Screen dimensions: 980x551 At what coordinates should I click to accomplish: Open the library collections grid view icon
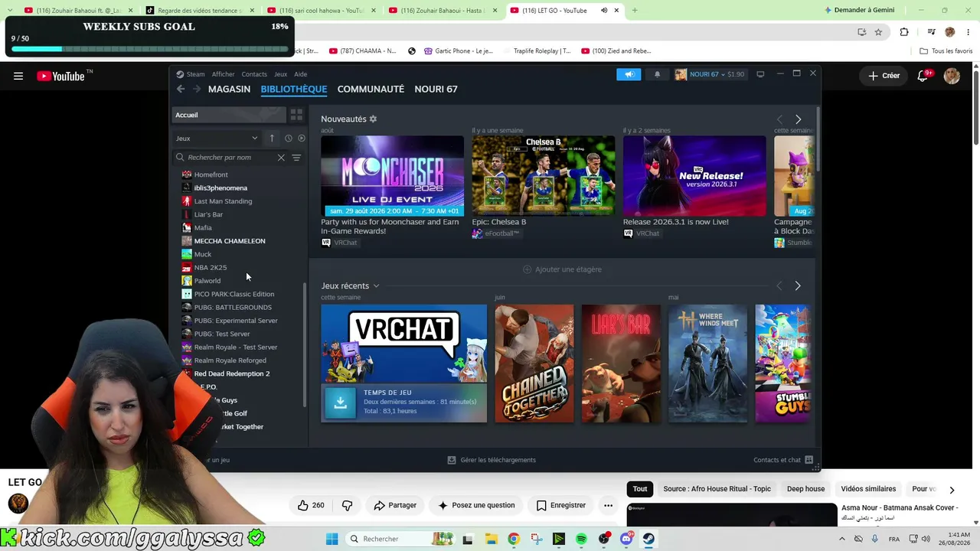(296, 115)
